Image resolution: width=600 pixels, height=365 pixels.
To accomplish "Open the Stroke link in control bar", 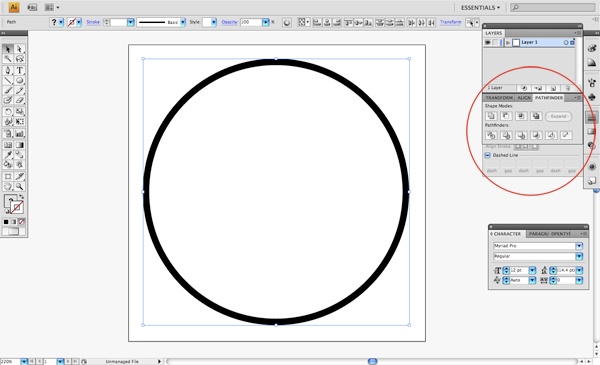I will pos(93,22).
